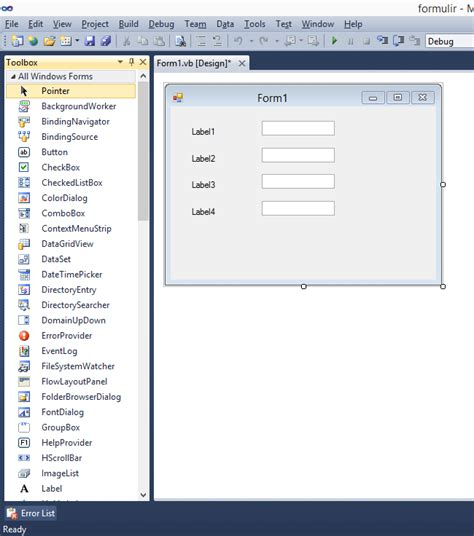The image size is (474, 536).
Task: Click the Find in Files icon
Action: [180, 41]
